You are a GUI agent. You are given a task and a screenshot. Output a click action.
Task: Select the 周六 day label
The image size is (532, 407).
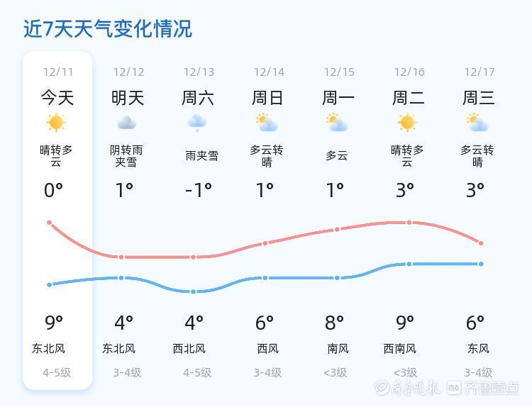point(198,97)
